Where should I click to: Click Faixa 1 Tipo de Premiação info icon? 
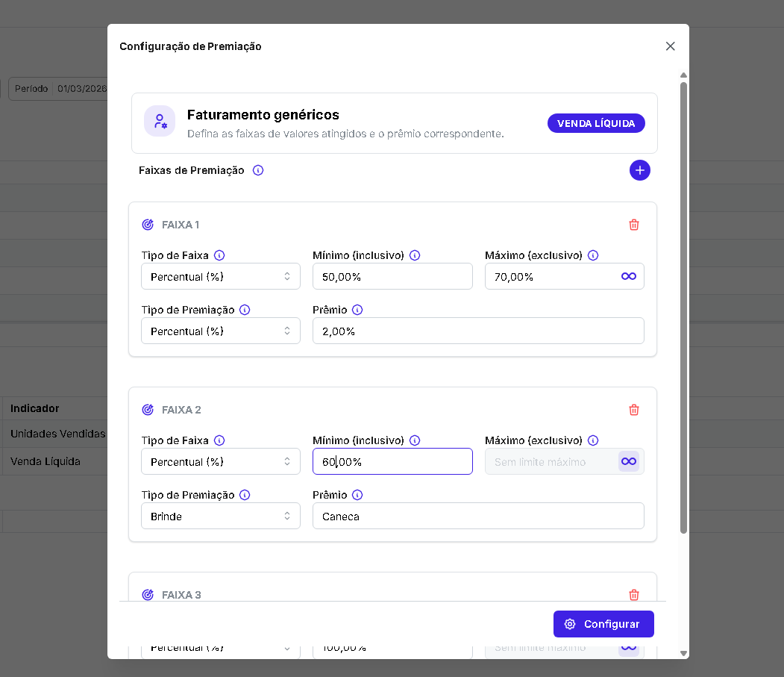point(245,310)
